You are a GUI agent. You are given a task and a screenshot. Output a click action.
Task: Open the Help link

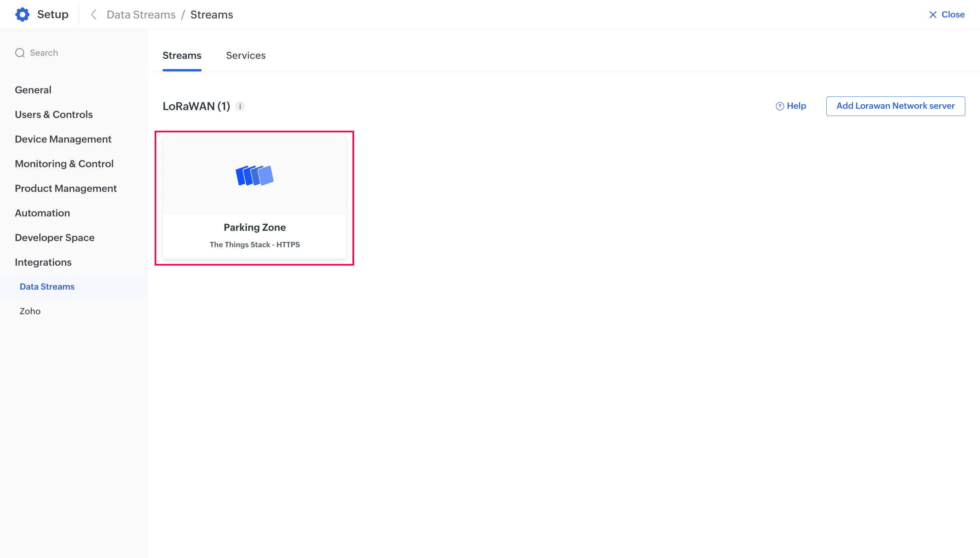(x=796, y=106)
